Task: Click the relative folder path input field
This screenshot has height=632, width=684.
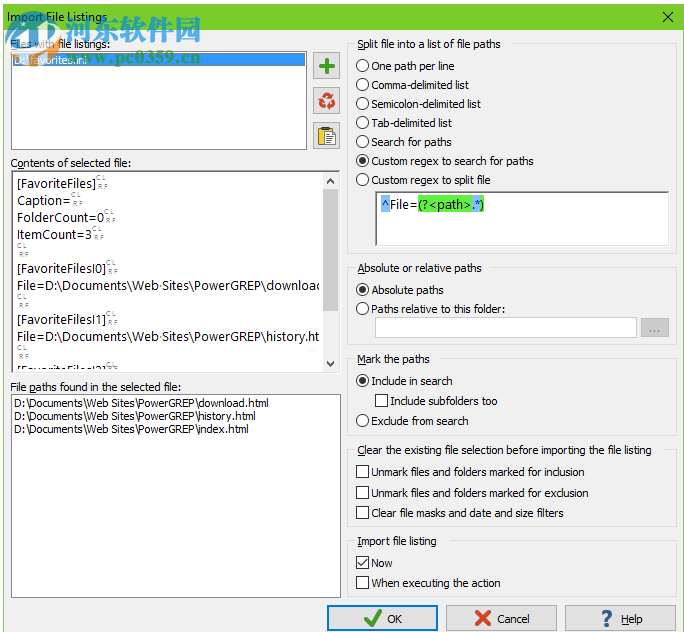Action: [506, 327]
